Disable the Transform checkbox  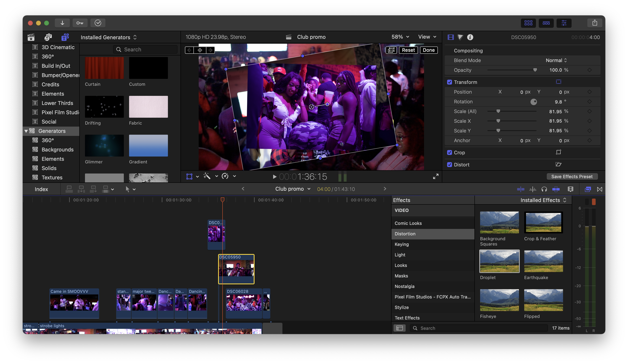[449, 82]
